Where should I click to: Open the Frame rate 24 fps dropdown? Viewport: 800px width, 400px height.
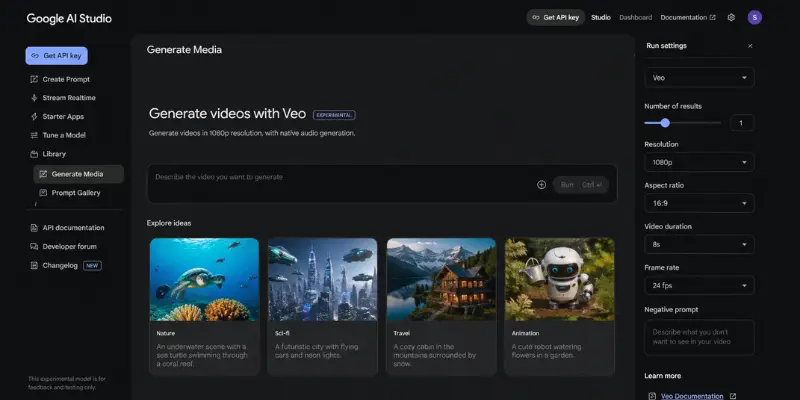[x=699, y=285]
